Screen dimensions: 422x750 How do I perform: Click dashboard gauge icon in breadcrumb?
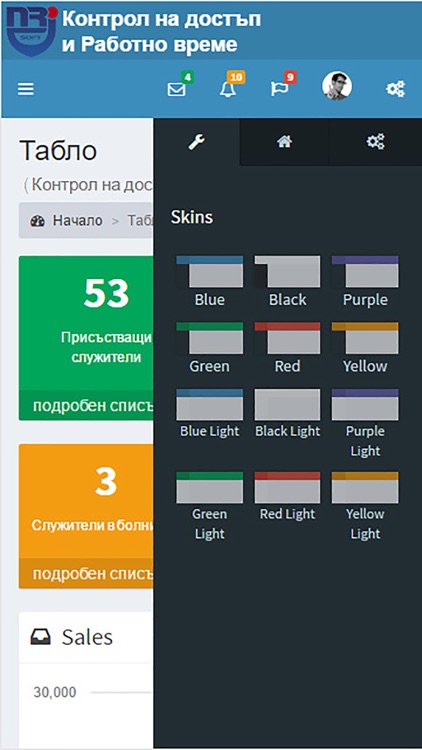(x=37, y=221)
